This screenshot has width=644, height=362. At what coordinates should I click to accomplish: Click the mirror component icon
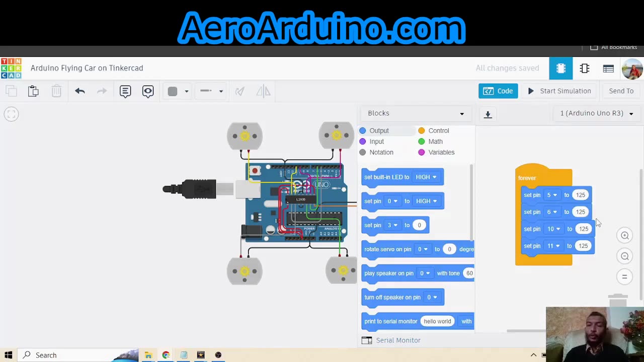click(x=263, y=91)
